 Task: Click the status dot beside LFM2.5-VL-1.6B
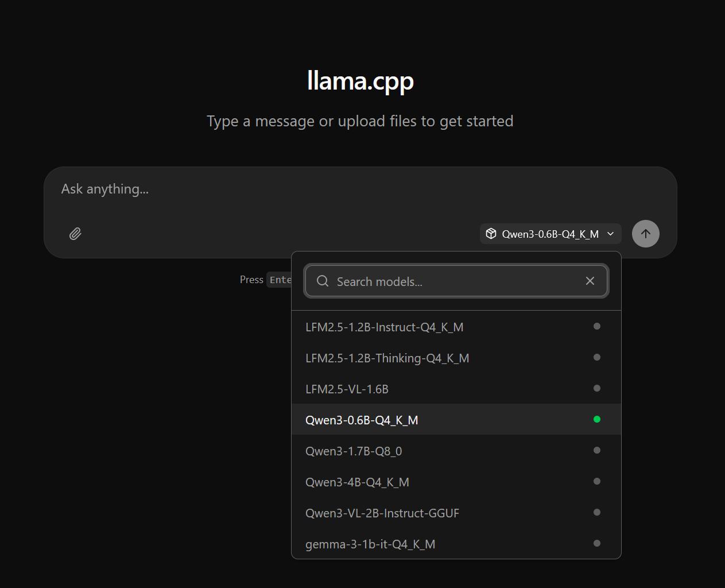pos(597,388)
